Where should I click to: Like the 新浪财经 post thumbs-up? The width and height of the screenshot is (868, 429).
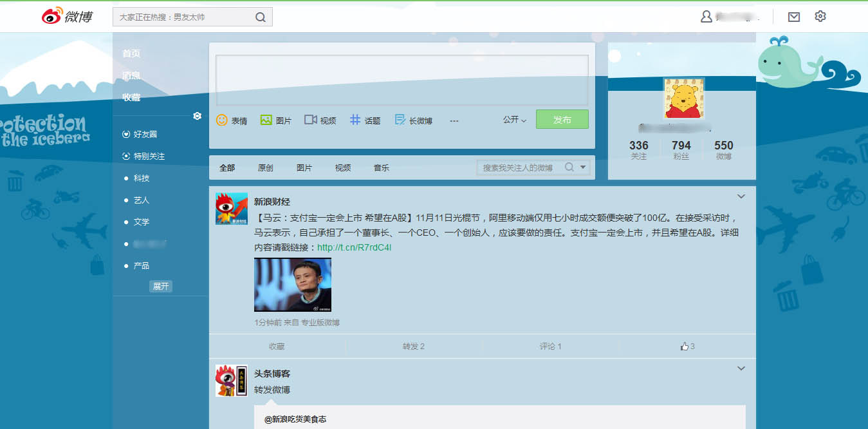coord(685,347)
